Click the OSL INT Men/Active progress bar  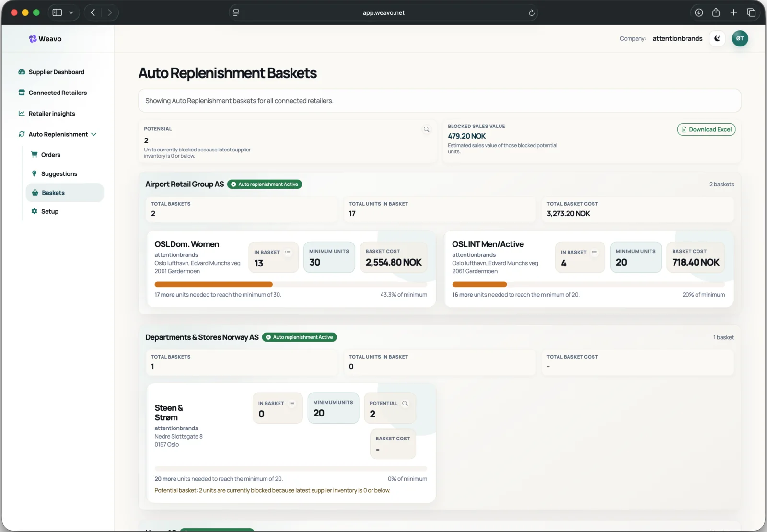coord(588,285)
